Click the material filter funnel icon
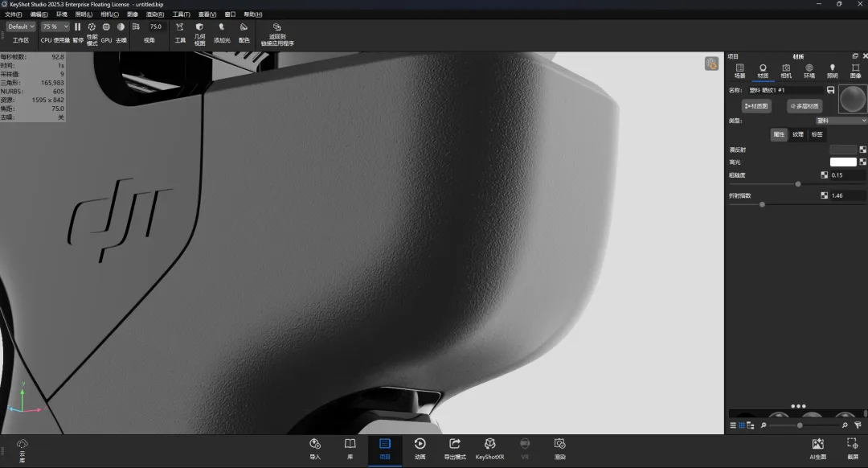The width and height of the screenshot is (868, 468). [858, 425]
